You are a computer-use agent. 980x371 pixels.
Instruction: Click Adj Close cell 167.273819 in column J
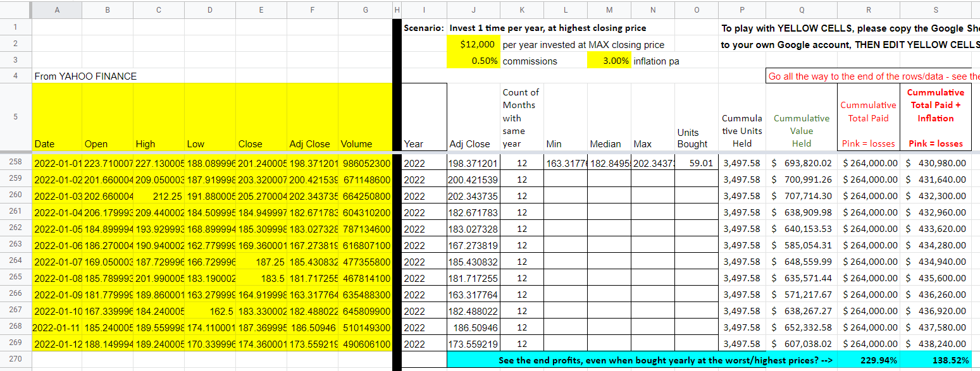pos(473,245)
